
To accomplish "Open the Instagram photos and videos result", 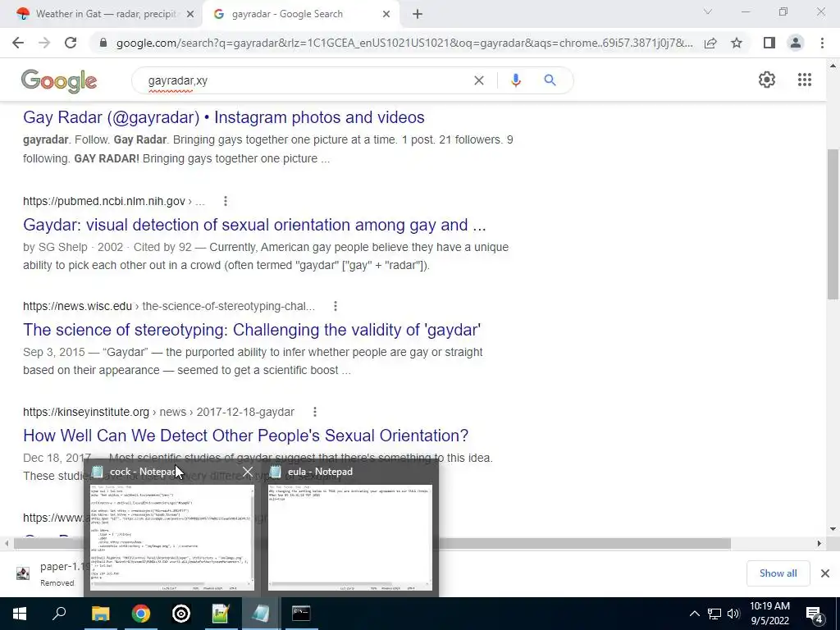I will [x=223, y=117].
